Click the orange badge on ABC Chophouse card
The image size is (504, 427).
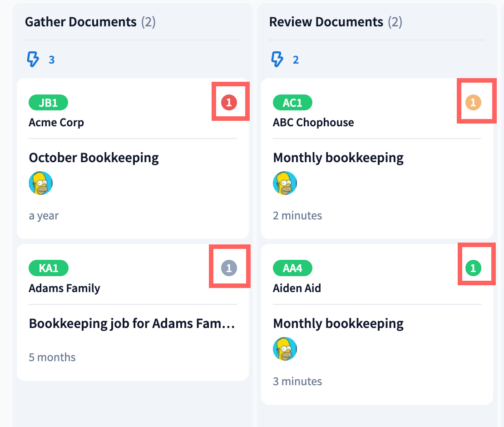pos(473,103)
